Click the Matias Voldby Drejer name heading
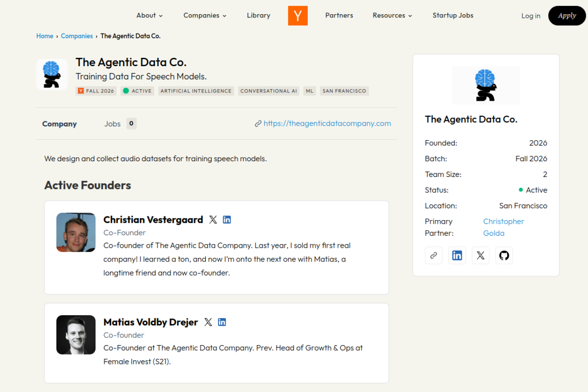Image resolution: width=588 pixels, height=392 pixels. click(x=151, y=322)
